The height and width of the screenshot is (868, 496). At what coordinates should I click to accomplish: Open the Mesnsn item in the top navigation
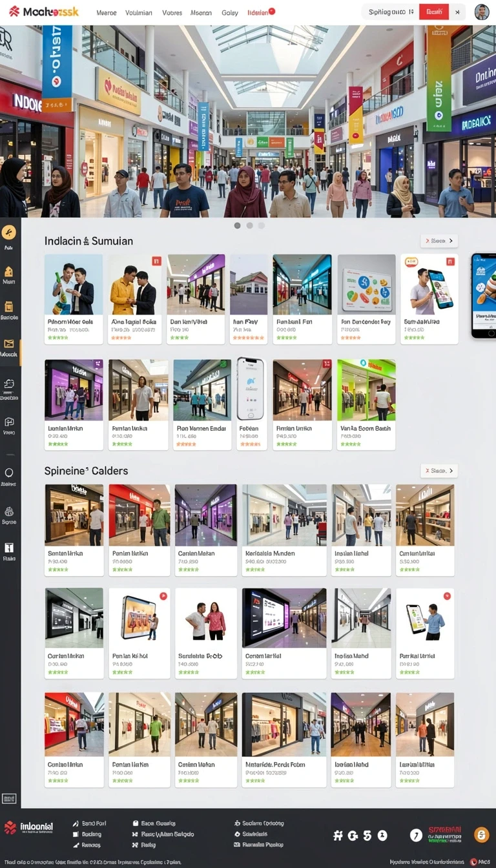coord(201,12)
